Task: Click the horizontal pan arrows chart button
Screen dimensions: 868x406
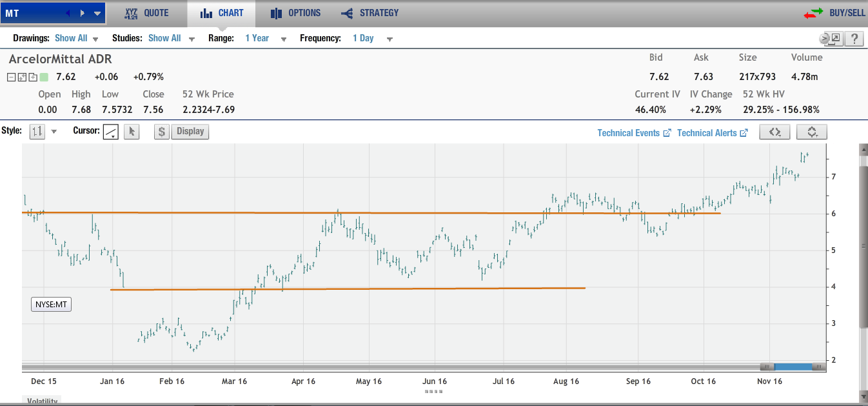Action: [774, 132]
